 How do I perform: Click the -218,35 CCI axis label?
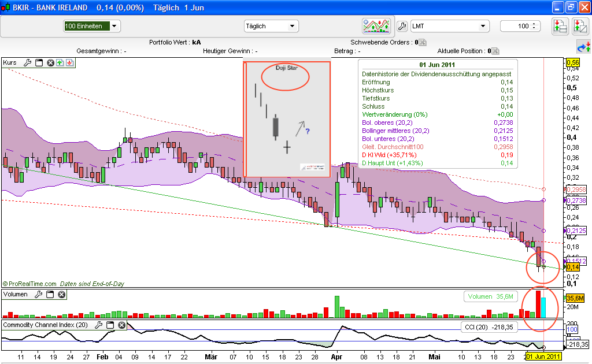[x=578, y=344]
